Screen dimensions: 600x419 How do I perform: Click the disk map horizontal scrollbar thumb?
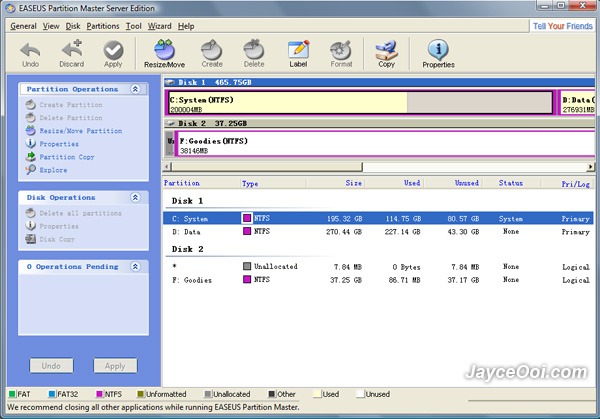(266, 166)
